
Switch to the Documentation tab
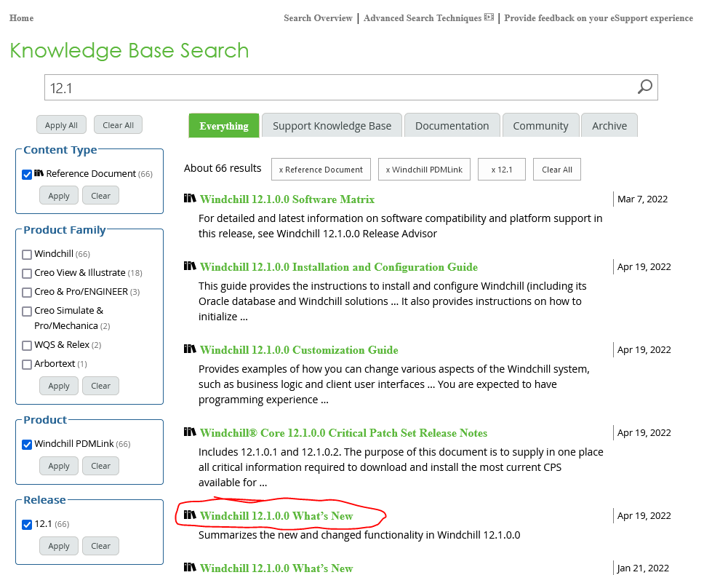click(x=452, y=124)
